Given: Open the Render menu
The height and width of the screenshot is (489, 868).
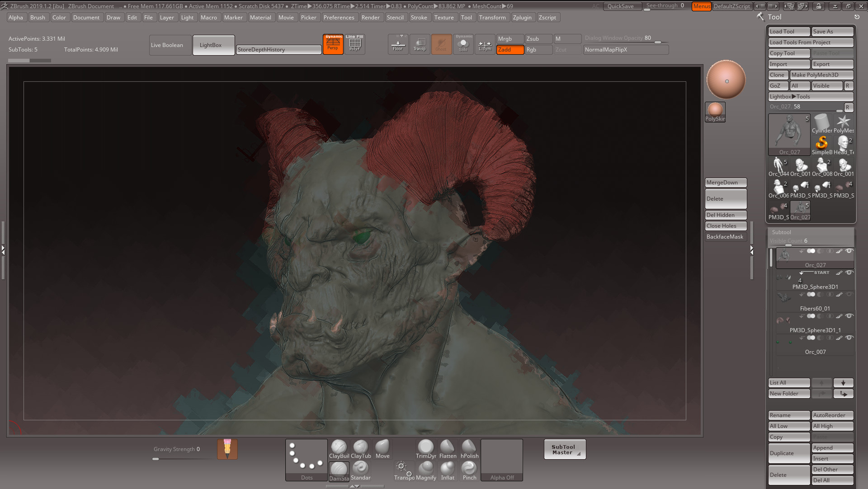Looking at the screenshot, I should (x=371, y=17).
